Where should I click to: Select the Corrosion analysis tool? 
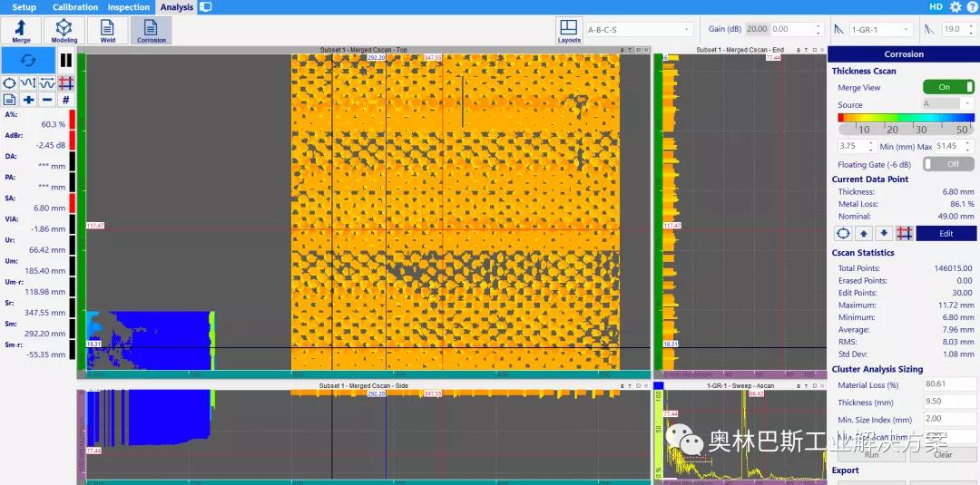[152, 31]
